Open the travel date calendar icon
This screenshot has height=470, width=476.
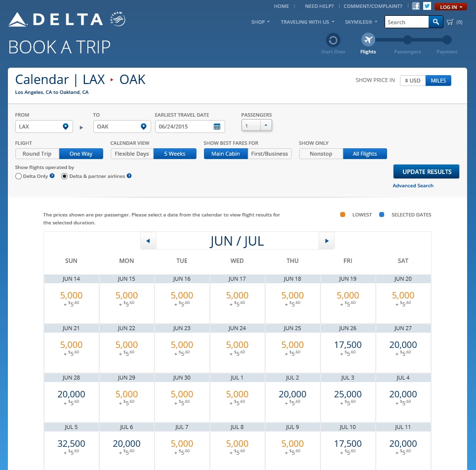(217, 127)
